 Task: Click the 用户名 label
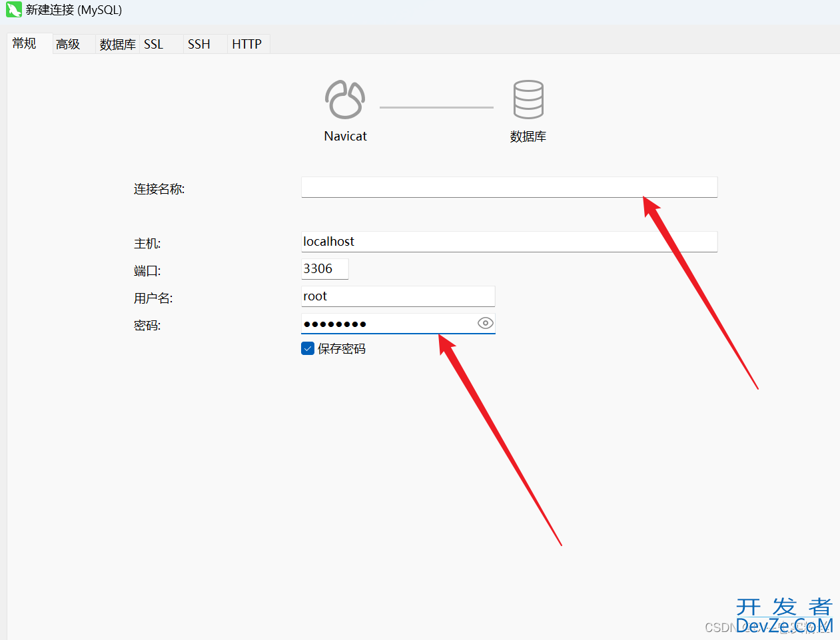153,298
